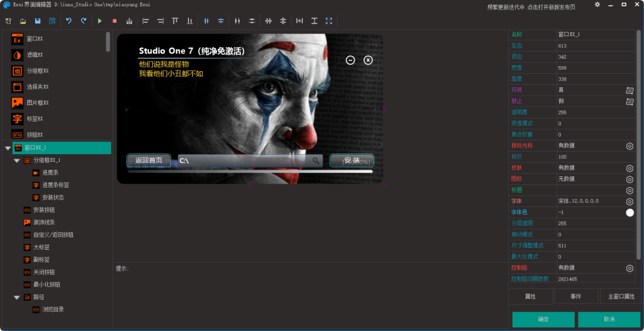Align selected controls to bottom edge

tap(190, 21)
